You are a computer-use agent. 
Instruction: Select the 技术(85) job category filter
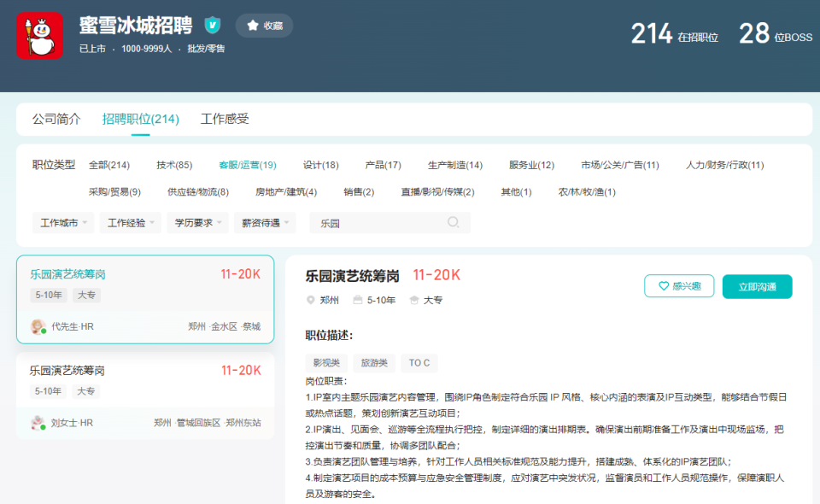pyautogui.click(x=173, y=165)
